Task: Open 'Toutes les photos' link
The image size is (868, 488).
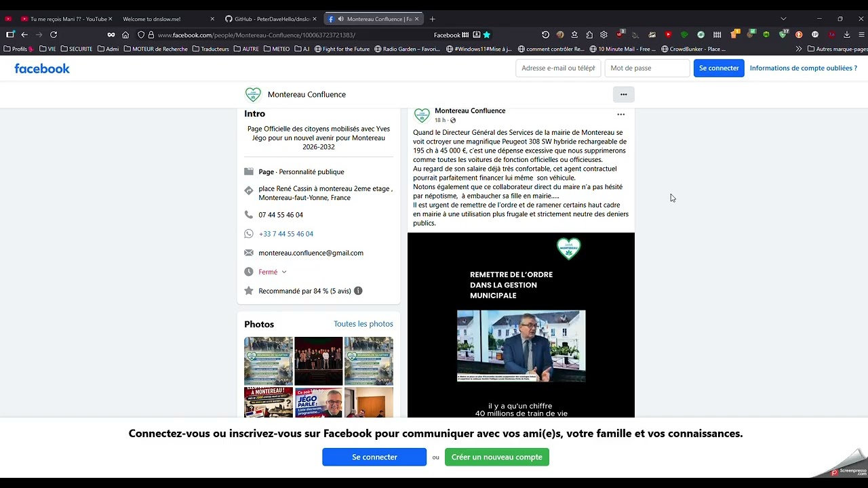Action: [x=363, y=324]
